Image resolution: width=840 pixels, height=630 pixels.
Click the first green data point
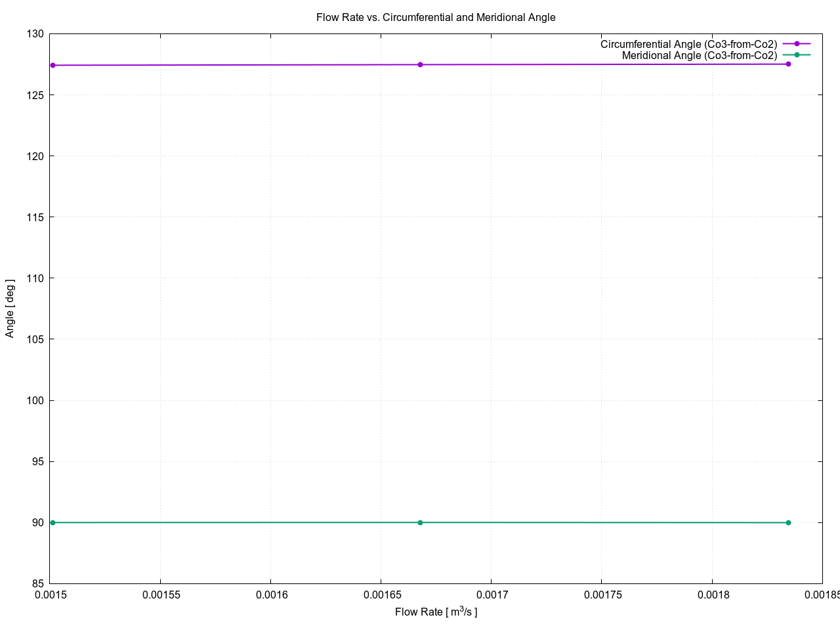[x=52, y=522]
